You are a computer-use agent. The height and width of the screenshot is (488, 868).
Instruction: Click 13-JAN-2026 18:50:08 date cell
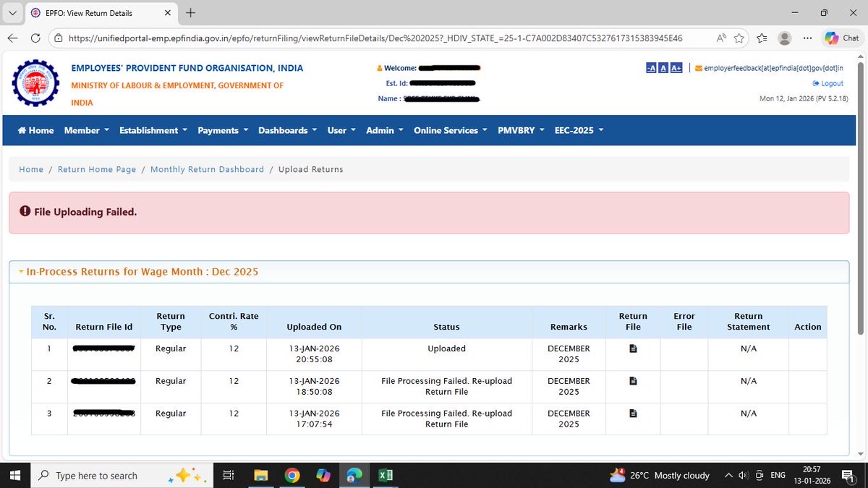pos(314,386)
